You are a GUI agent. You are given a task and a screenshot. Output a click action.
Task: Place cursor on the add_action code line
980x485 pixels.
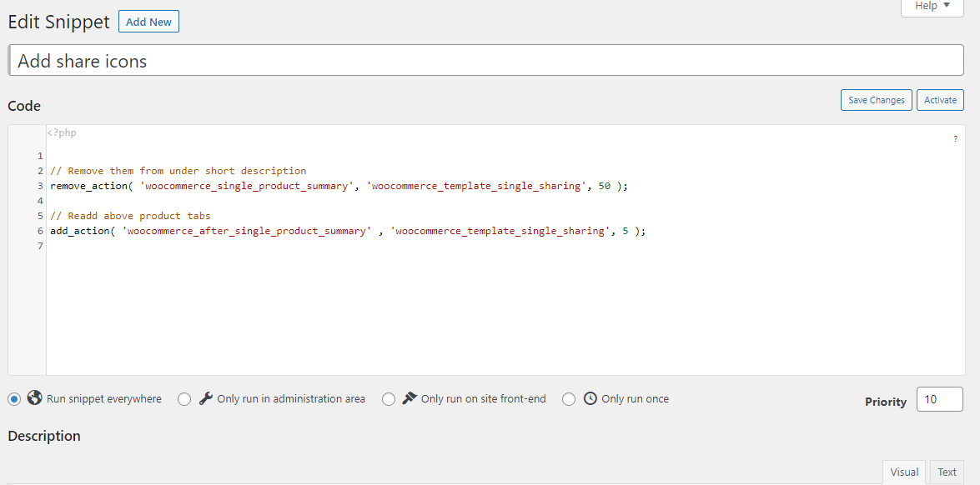[x=347, y=231]
